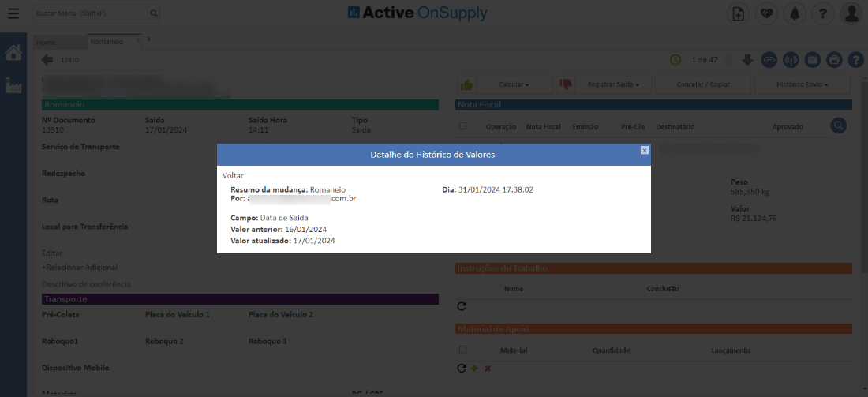The image size is (868, 397).
Task: Click the Aprovado column header
Action: click(x=788, y=127)
